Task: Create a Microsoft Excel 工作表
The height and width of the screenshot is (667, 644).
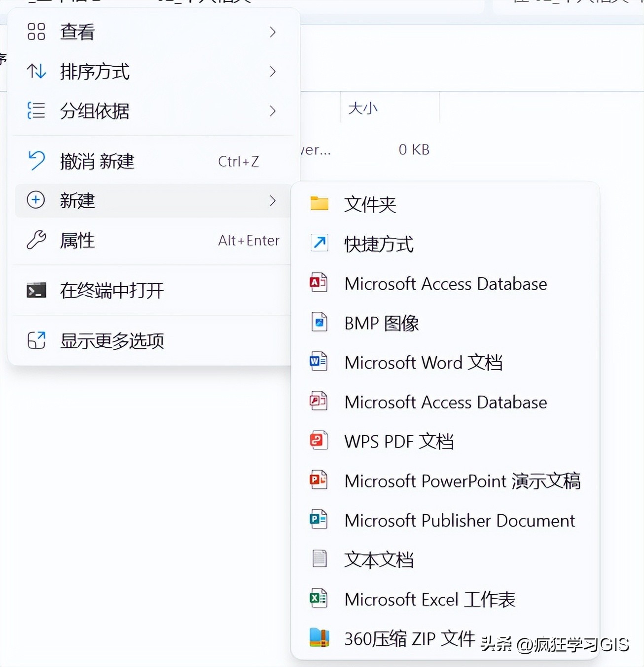Action: (x=445, y=599)
